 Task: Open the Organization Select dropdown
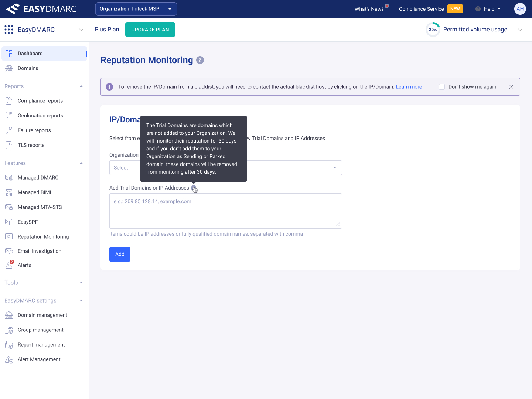(x=226, y=168)
